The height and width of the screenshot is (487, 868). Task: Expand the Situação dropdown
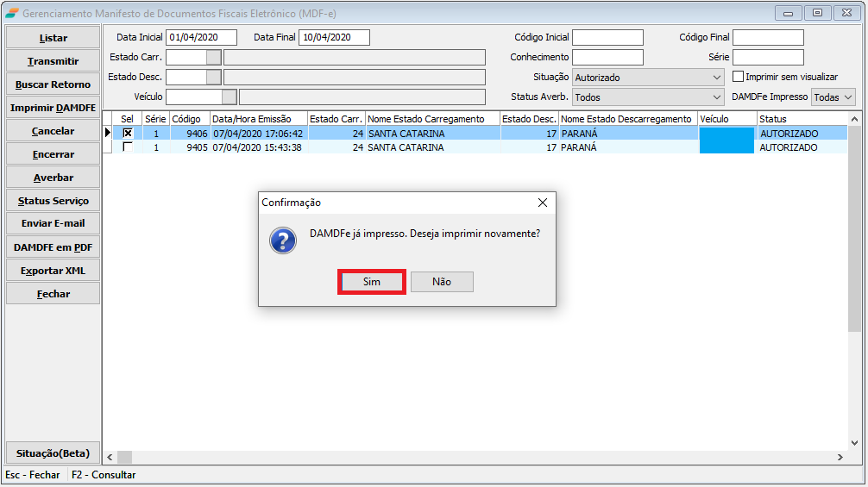point(717,78)
